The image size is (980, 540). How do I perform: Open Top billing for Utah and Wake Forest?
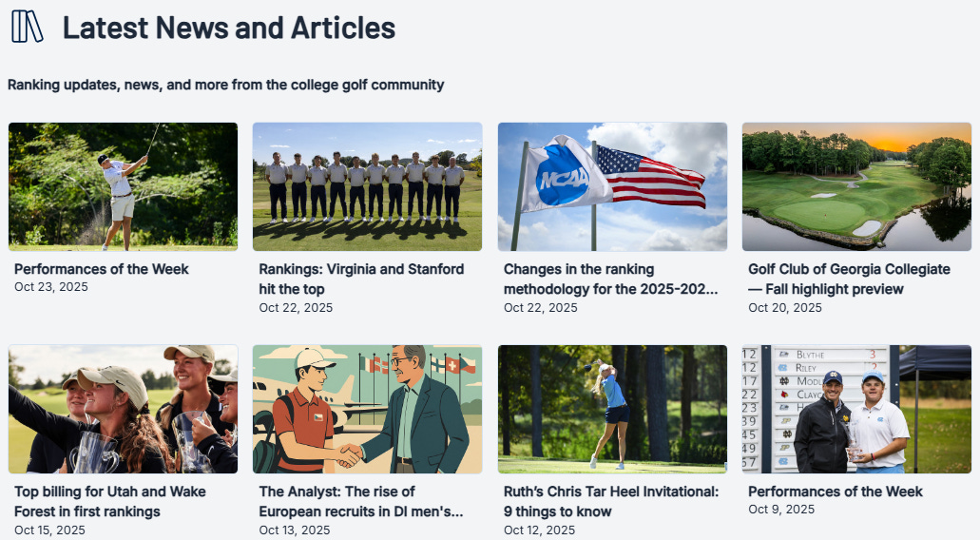pyautogui.click(x=110, y=501)
